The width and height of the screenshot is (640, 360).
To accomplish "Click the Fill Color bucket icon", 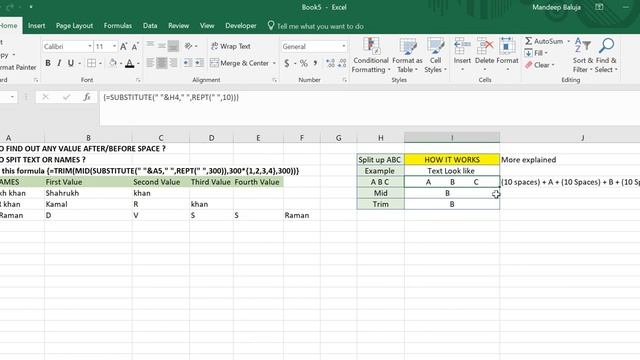I will point(113,63).
